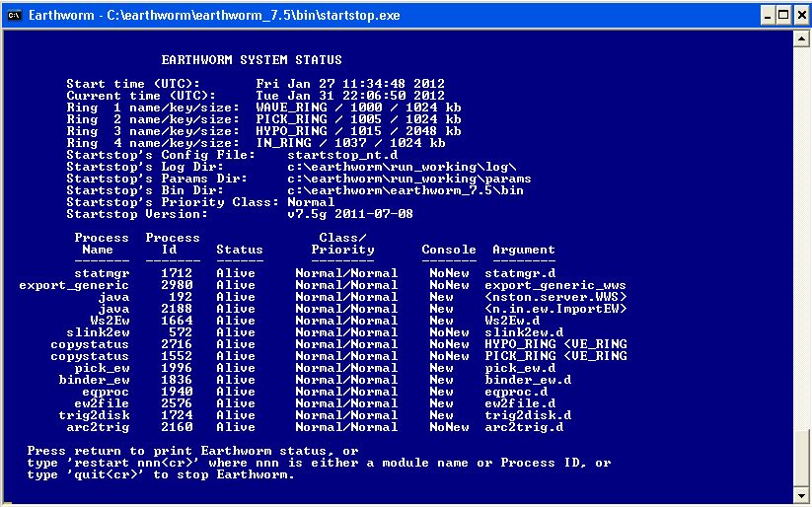
Task: Click the 'NoNew' console value of arc2trig
Action: pos(449,428)
